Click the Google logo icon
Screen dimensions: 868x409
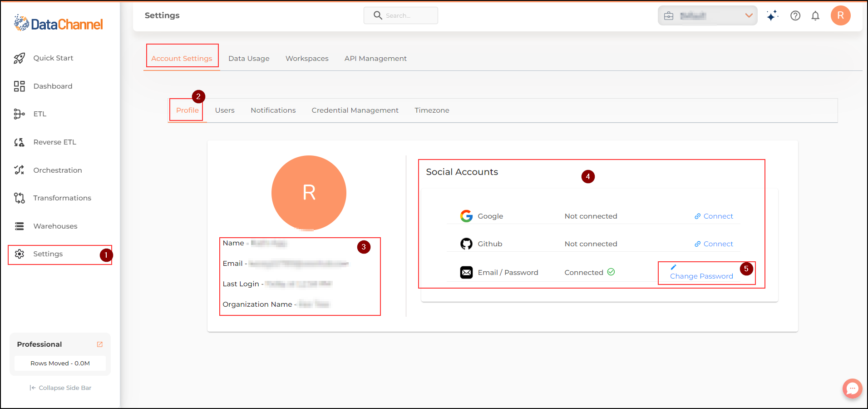[466, 216]
